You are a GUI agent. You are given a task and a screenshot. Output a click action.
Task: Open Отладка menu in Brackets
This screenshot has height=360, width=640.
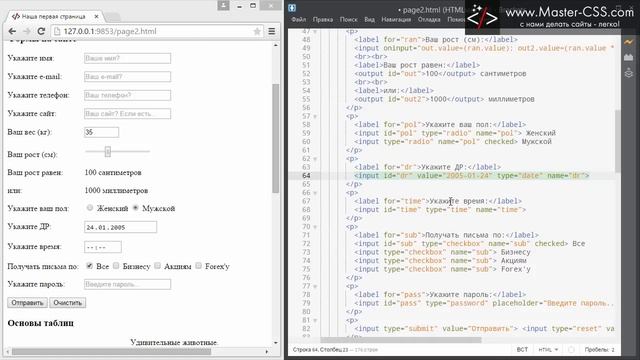click(x=429, y=19)
